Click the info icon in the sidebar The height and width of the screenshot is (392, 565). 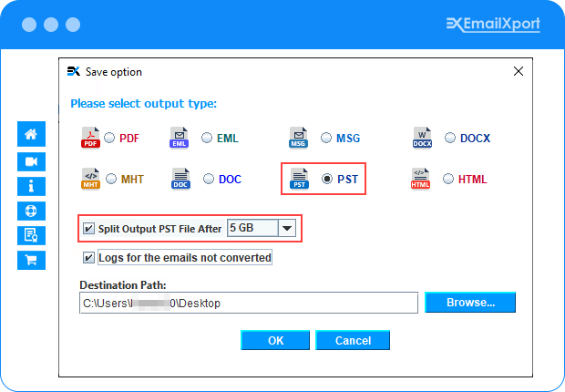32,186
